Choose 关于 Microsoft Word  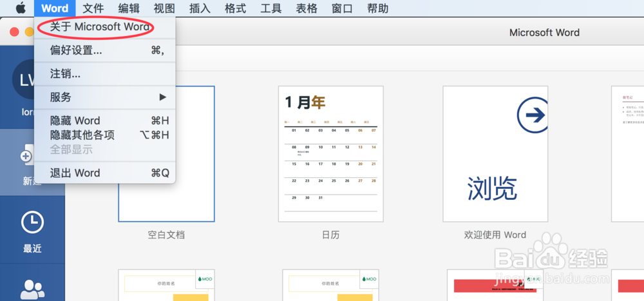coord(105,27)
